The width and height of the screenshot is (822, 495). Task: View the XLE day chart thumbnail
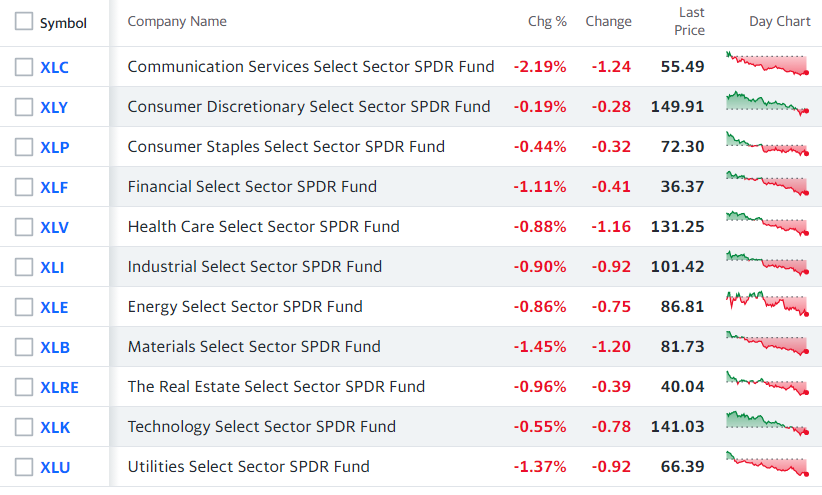pos(767,304)
